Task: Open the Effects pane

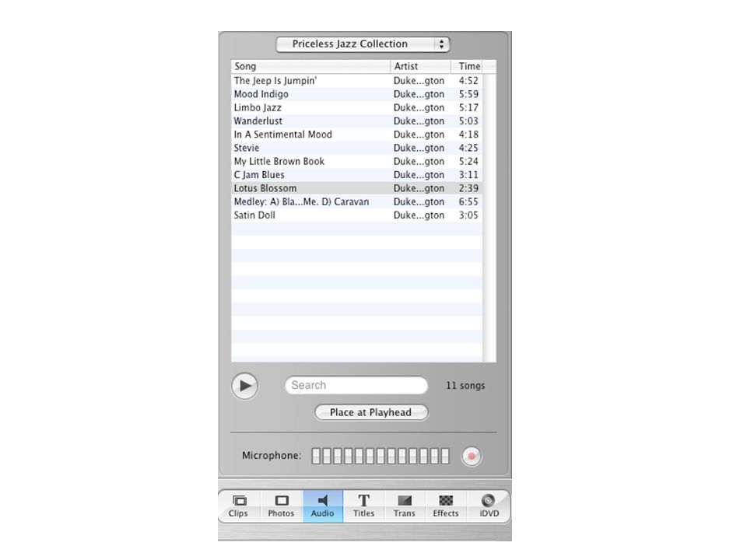Action: (x=445, y=506)
